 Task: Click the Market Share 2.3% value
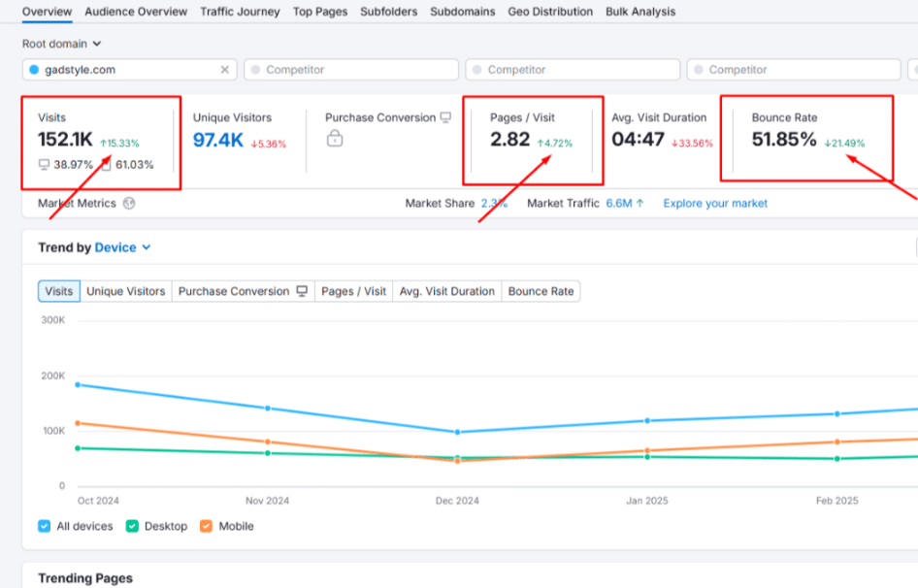(x=494, y=204)
